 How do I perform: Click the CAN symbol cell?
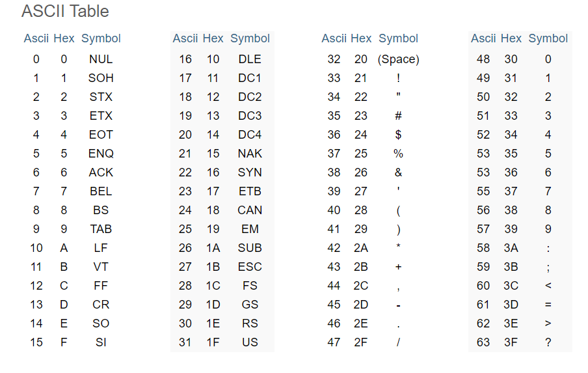point(250,210)
